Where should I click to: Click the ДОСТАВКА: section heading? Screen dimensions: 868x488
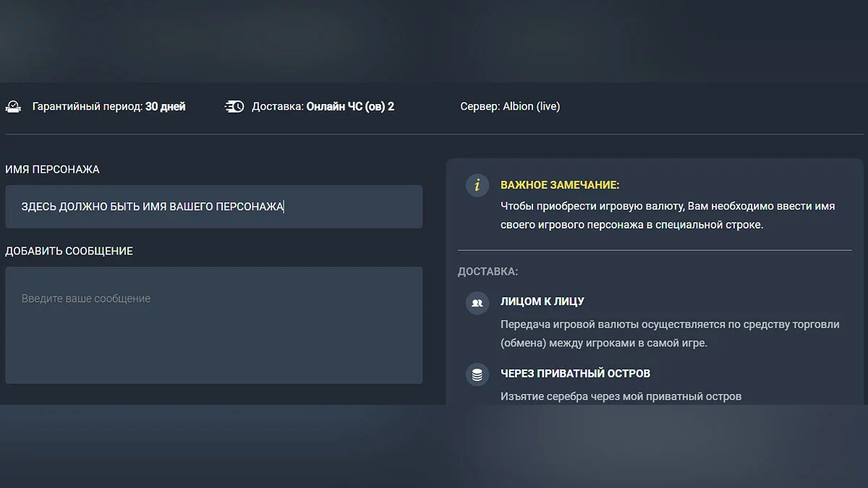tap(488, 272)
